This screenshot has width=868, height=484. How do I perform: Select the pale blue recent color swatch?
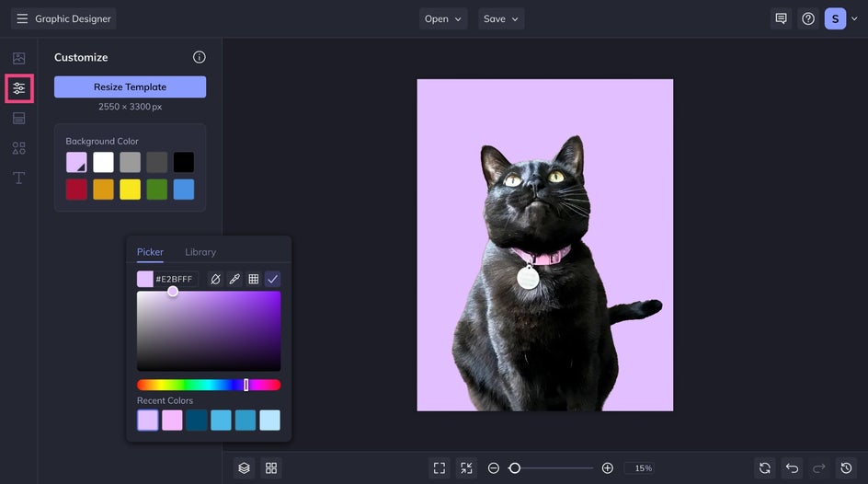tap(269, 421)
